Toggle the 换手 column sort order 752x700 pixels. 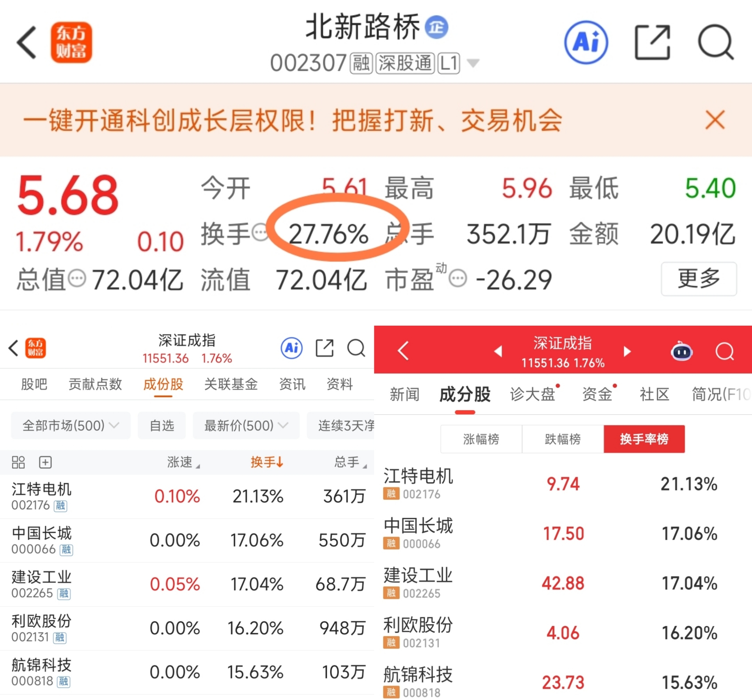[267, 462]
